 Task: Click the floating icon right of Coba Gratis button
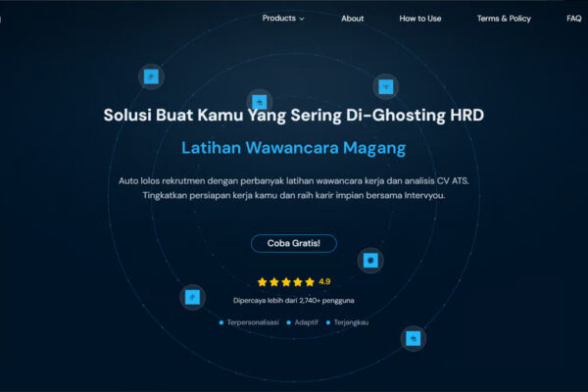click(370, 260)
